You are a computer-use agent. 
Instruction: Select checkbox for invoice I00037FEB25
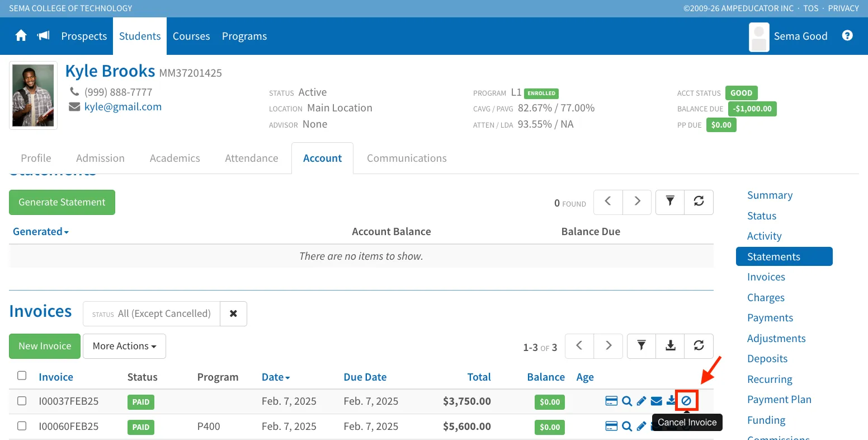pyautogui.click(x=22, y=401)
